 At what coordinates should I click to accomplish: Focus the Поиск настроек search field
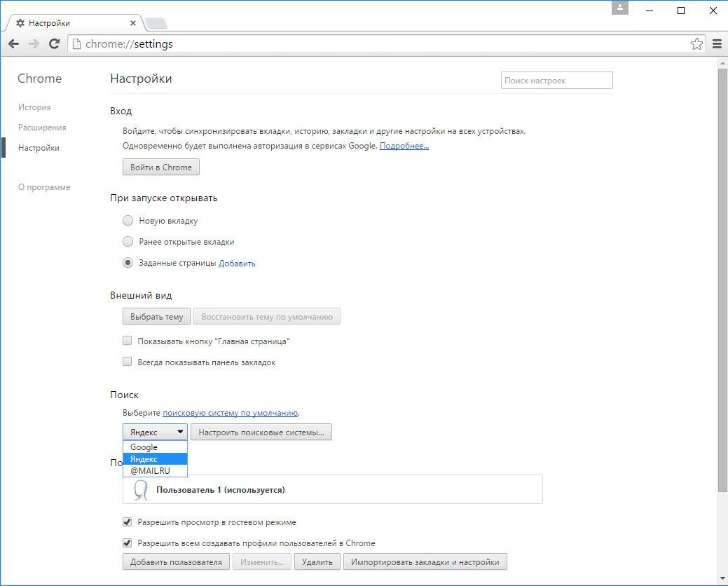pos(556,81)
